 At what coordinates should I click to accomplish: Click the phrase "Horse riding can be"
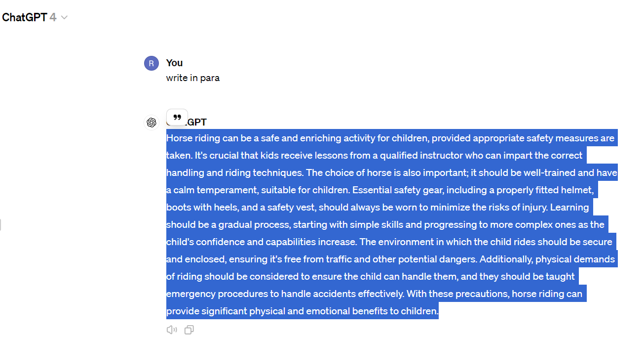coord(205,138)
